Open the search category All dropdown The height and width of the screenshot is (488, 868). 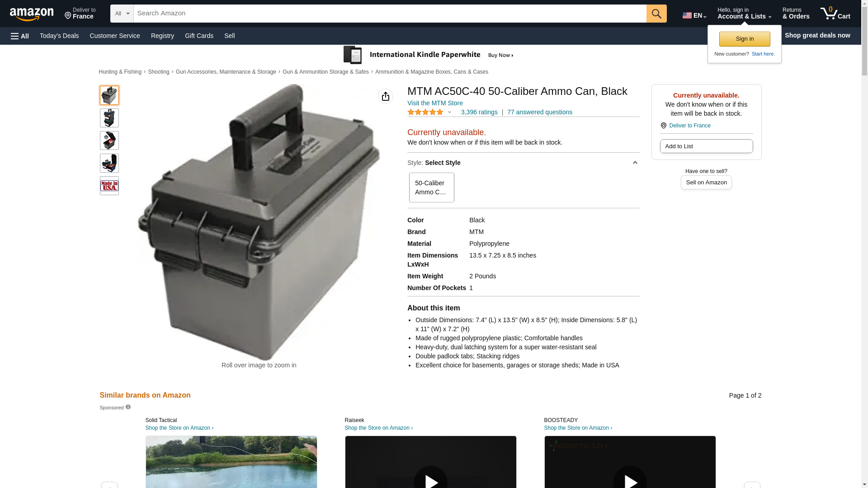click(122, 14)
